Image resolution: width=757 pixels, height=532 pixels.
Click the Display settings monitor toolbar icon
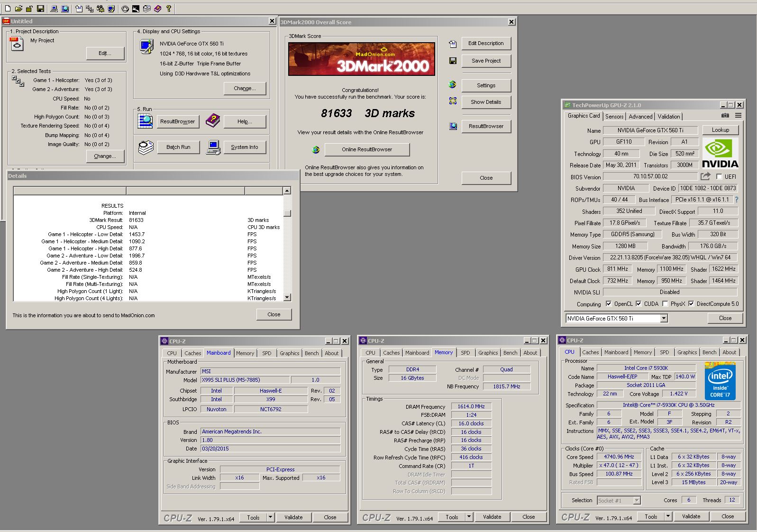111,9
